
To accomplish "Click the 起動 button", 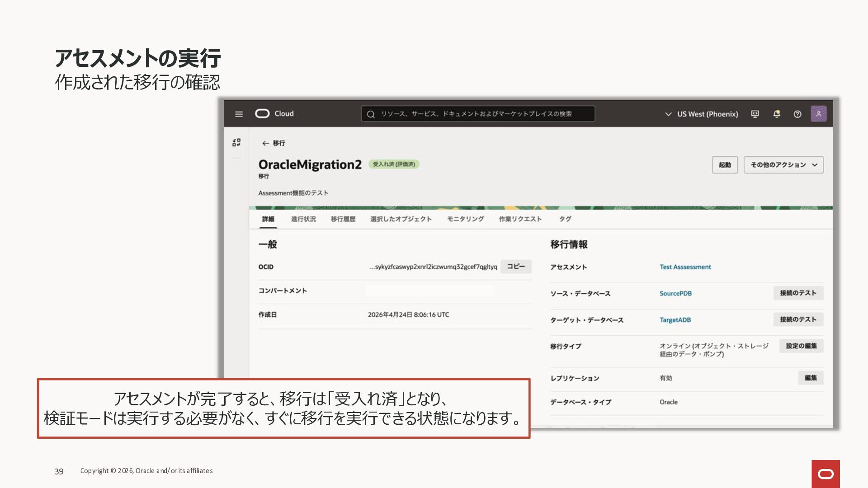I will pos(725,165).
